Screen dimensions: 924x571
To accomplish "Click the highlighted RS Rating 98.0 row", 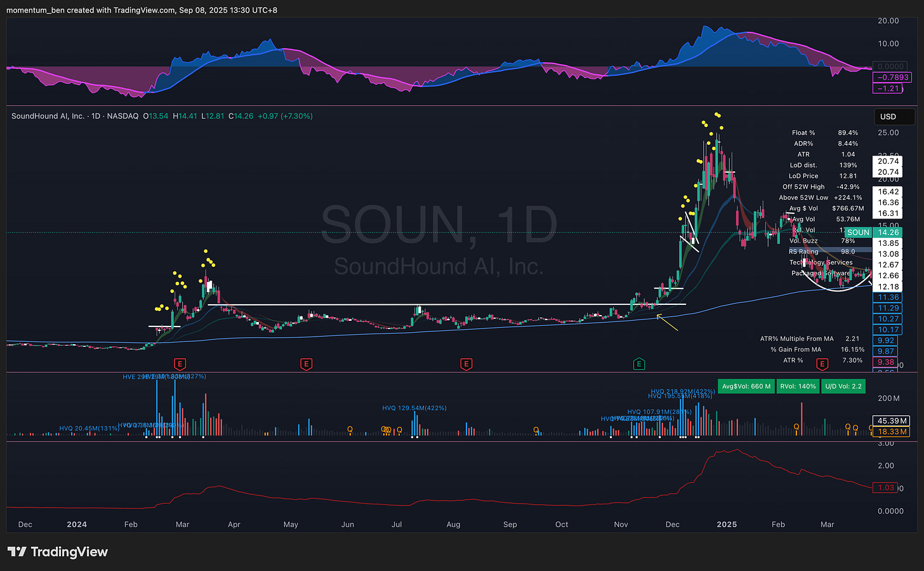I will [x=822, y=252].
